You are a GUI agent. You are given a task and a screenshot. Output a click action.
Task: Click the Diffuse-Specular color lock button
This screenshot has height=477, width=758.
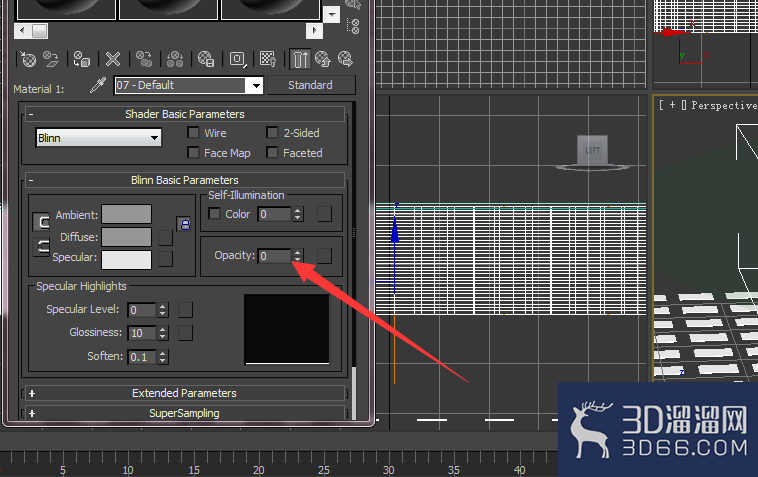(x=42, y=246)
